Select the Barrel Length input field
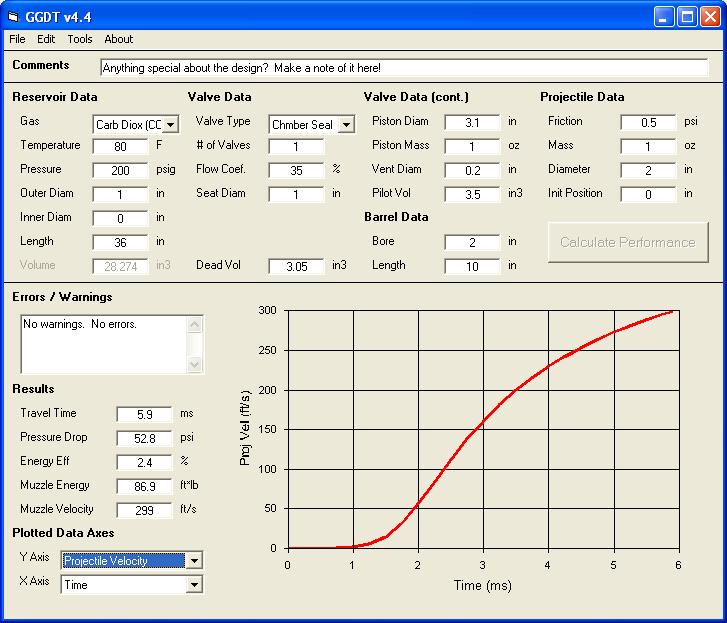727x623 pixels. tap(472, 266)
